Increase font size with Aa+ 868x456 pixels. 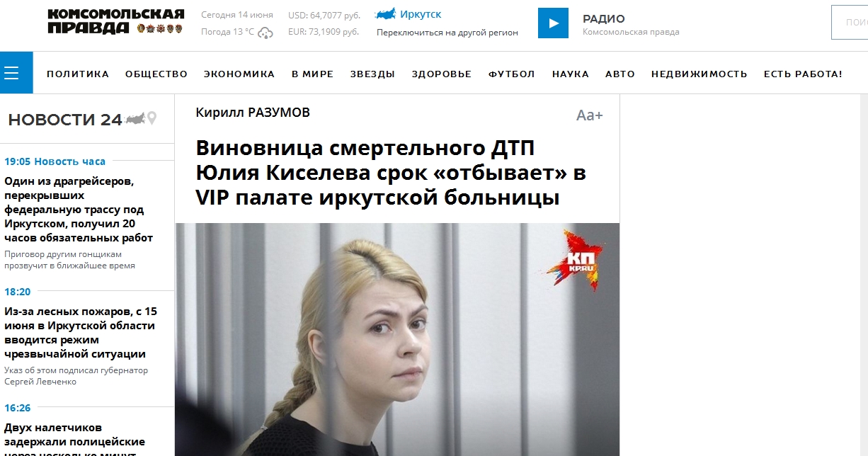(x=590, y=115)
